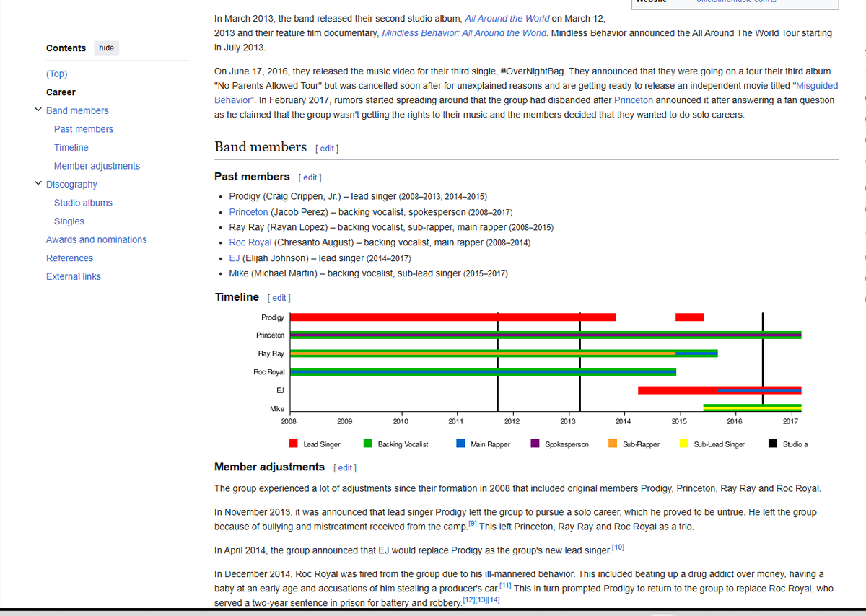Click EJ's timeline bar

(720, 390)
